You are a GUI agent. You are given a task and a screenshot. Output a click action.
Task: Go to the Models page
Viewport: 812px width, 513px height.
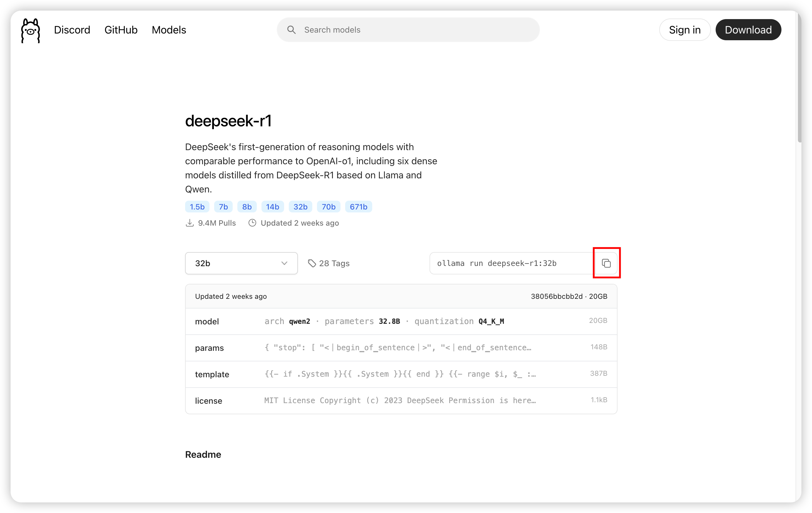[x=169, y=30]
